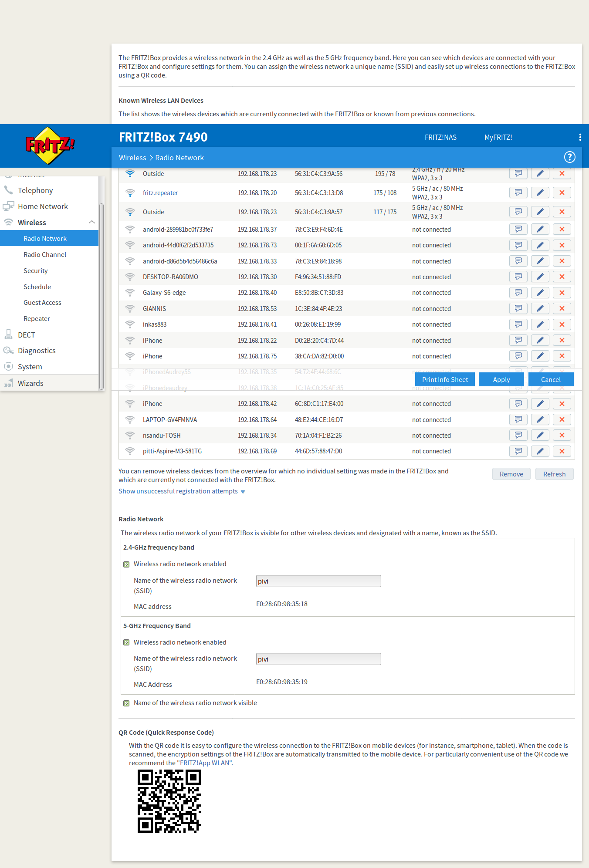
Task: Click comment icon for android-d86d5b4d56486c6a
Action: point(518,261)
